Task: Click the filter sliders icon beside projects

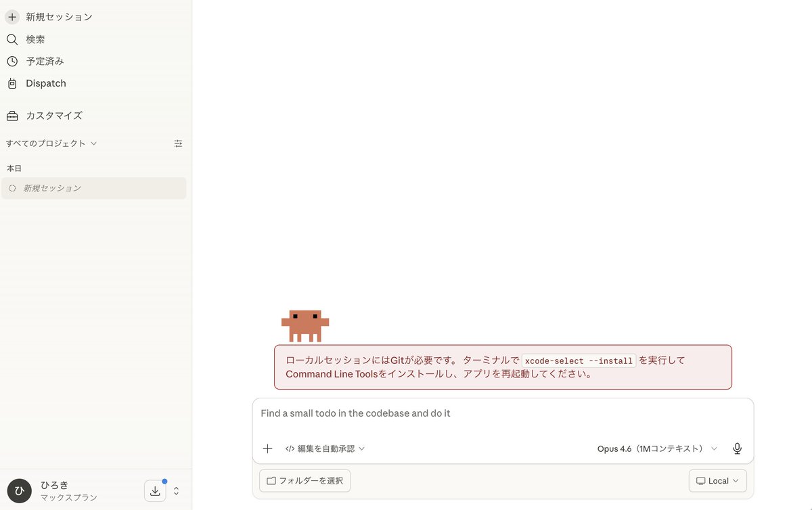Action: [178, 143]
